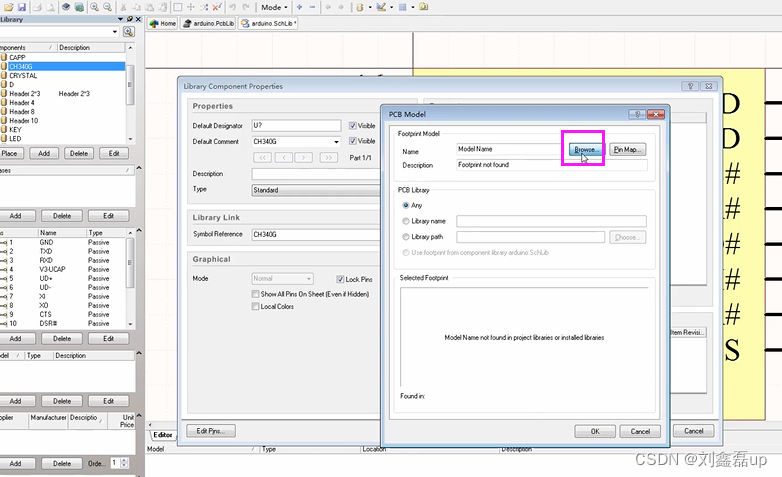Click the blue minus Remove Part icon
This screenshot has height=477, width=782.
click(312, 7)
